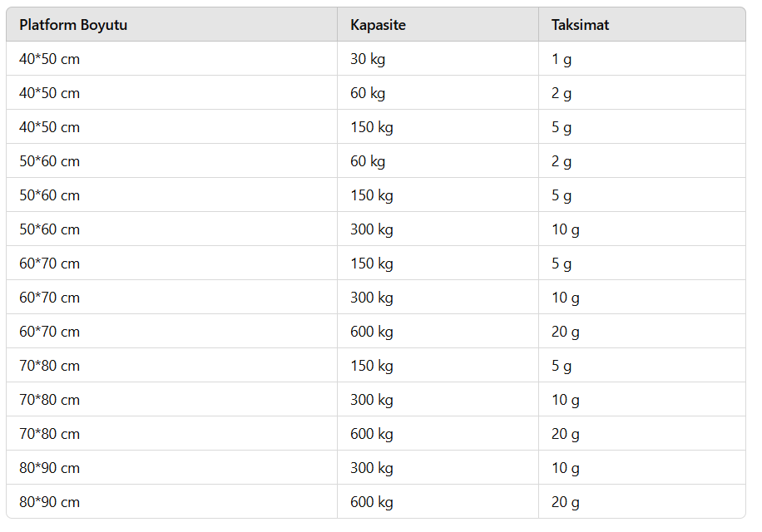
Task: Click the 40*50 cm row's 150 kg cell
Action: pyautogui.click(x=438, y=127)
